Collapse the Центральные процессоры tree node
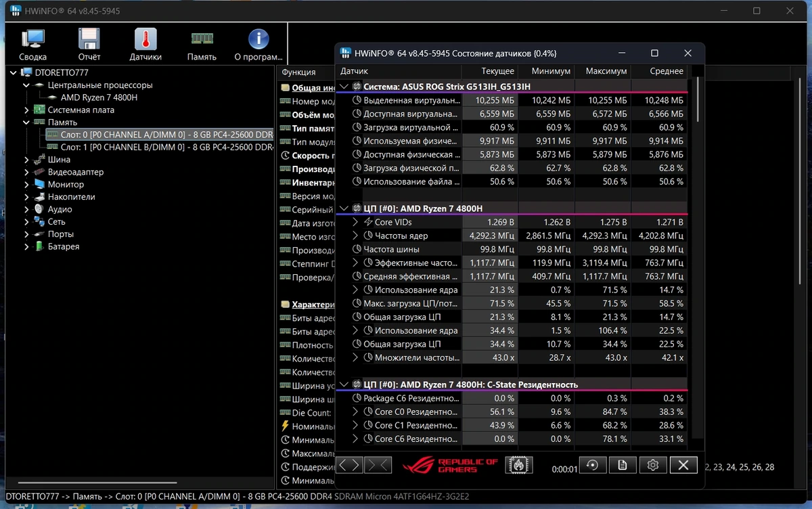The image size is (812, 509). tap(26, 85)
